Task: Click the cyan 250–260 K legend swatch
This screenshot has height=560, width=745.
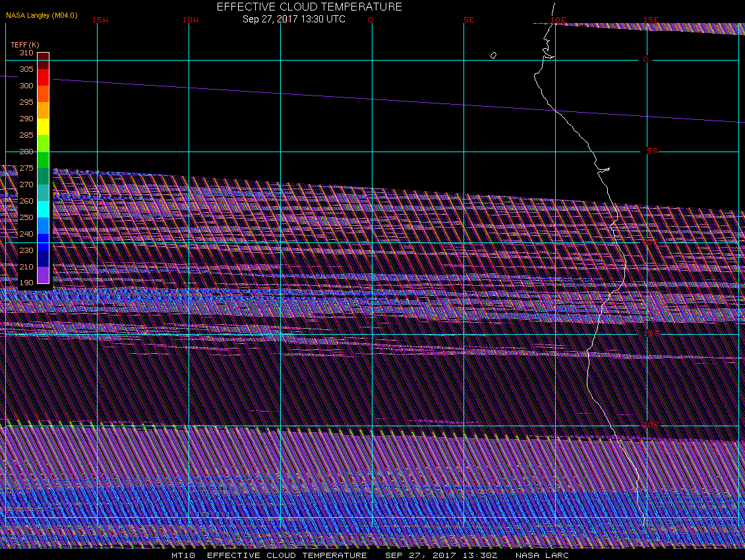Action: click(44, 210)
